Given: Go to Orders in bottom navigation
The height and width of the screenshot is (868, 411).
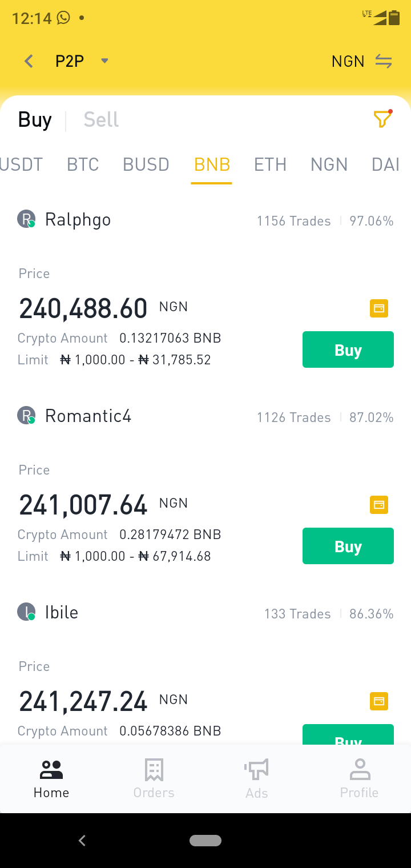Looking at the screenshot, I should (x=154, y=779).
